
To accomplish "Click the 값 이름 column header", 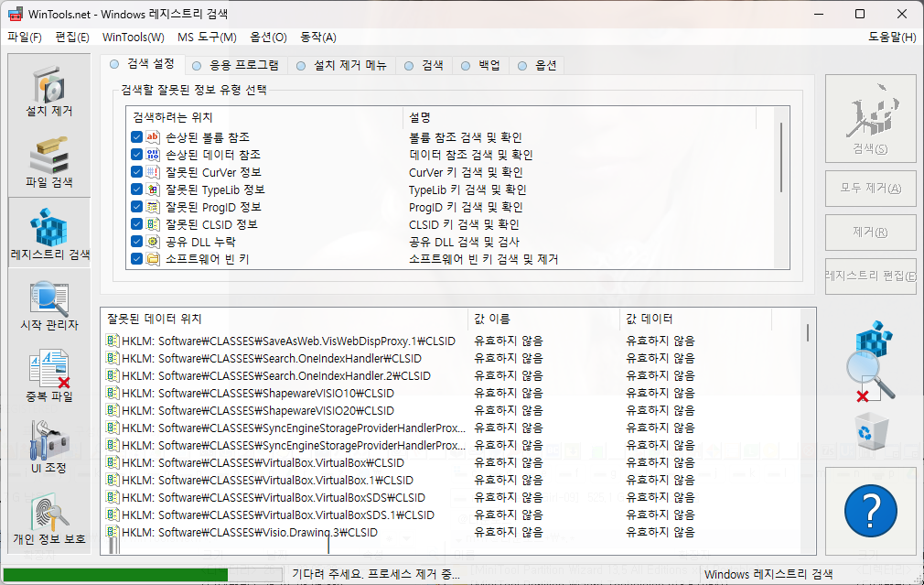I will click(x=544, y=319).
